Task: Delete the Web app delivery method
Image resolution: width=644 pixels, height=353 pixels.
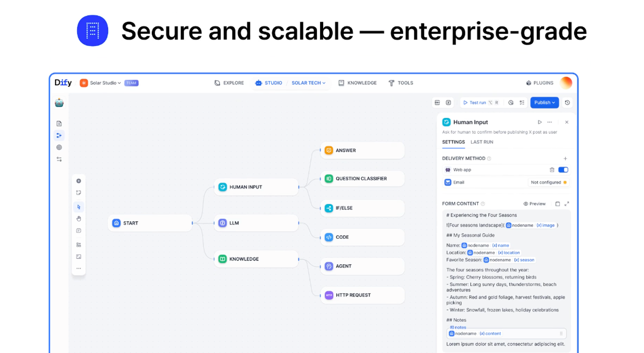Action: point(552,170)
